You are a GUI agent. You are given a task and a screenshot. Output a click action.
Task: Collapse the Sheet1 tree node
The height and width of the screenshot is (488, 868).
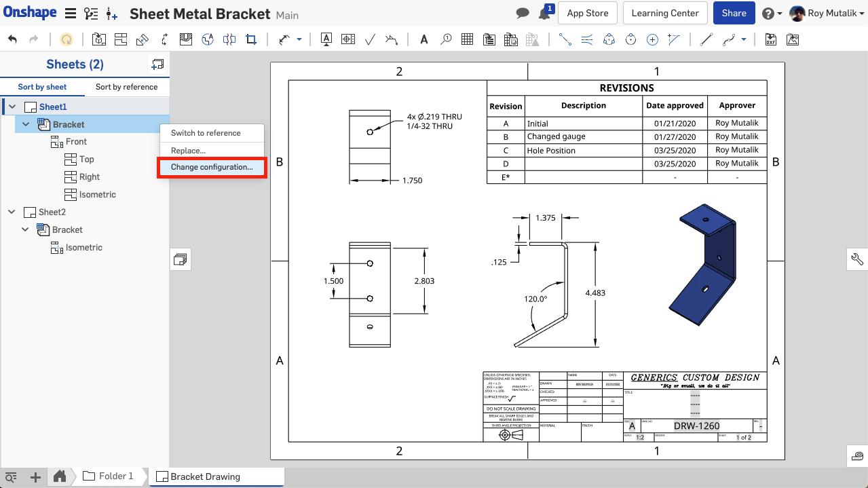pos(12,107)
